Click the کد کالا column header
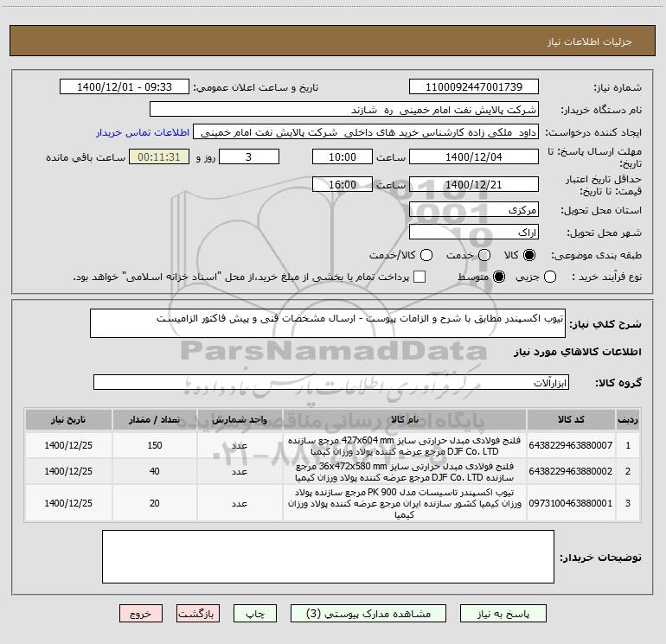The height and width of the screenshot is (644, 666). [x=571, y=419]
